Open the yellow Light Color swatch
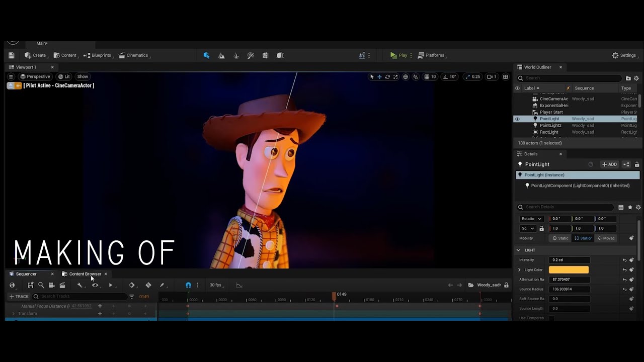This screenshot has width=644, height=362. pos(569,270)
